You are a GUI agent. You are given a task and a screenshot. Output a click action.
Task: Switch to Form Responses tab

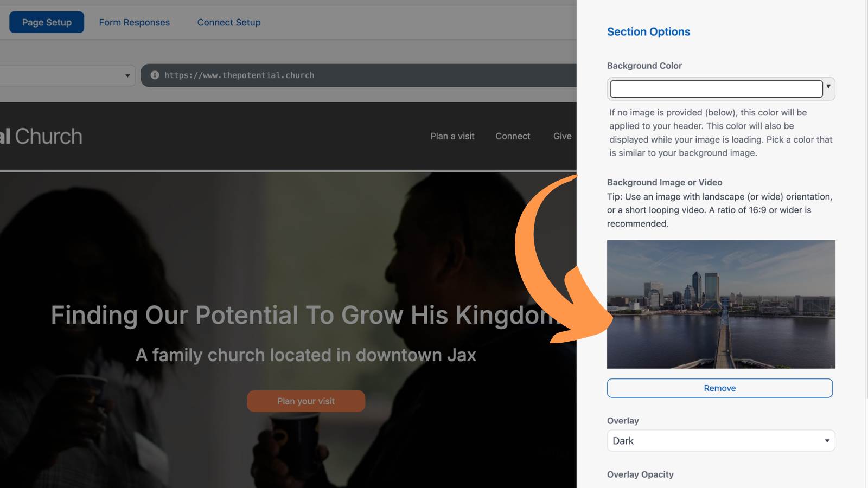134,22
